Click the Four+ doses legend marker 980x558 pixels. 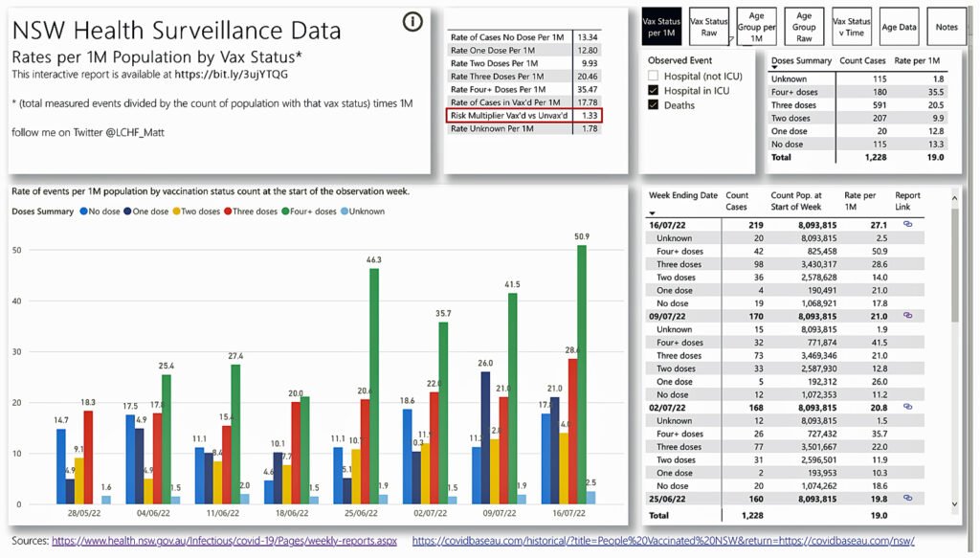point(285,212)
